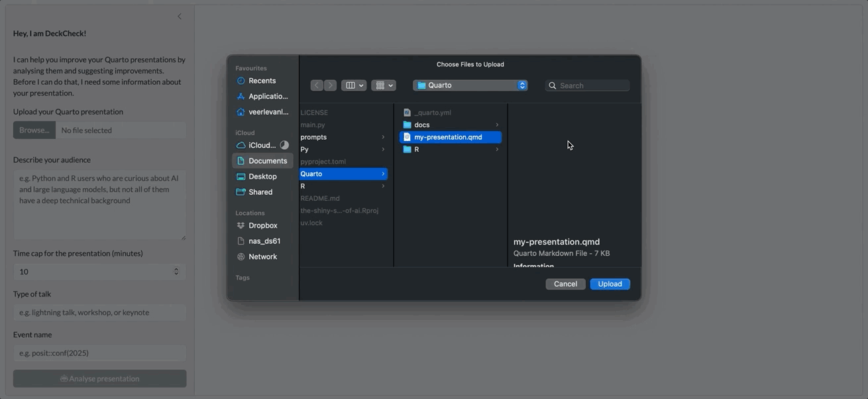Click the forward navigation arrow in file dialog
The width and height of the screenshot is (868, 399).
pyautogui.click(x=330, y=85)
